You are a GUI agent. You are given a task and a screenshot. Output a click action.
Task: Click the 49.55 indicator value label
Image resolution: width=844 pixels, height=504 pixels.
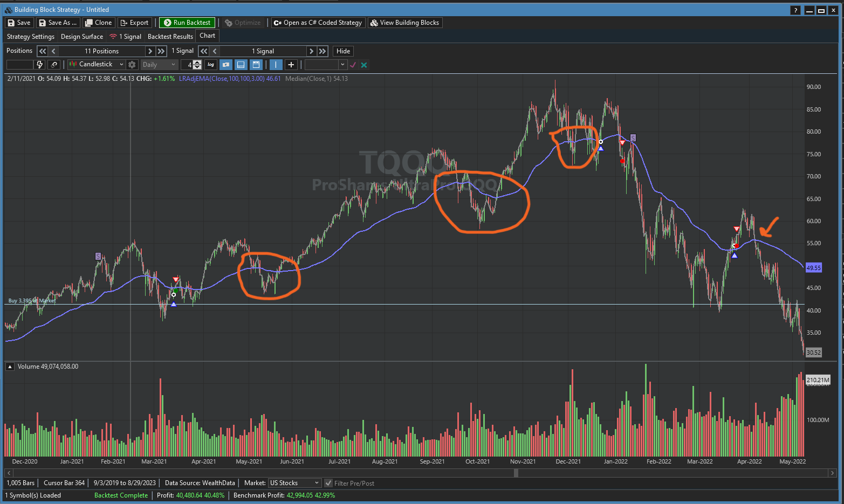[x=813, y=267]
